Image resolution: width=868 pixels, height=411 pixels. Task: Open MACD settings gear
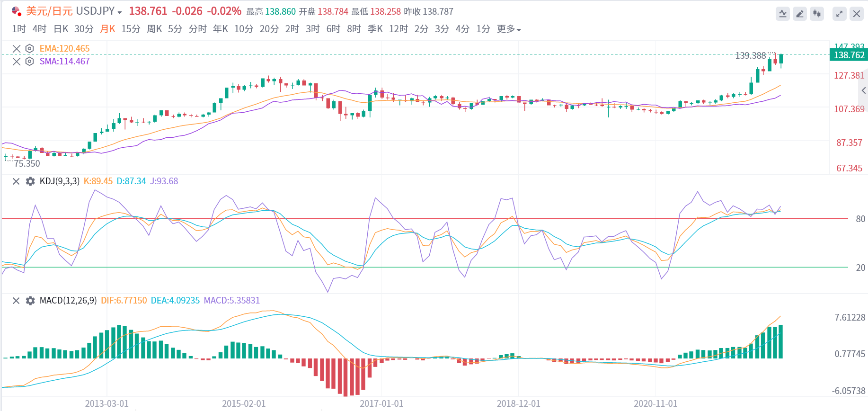pos(30,301)
